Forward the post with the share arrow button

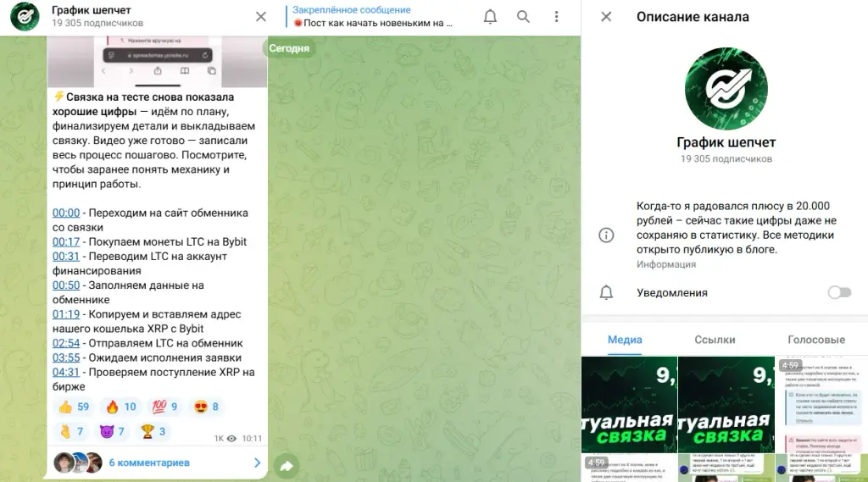[287, 466]
